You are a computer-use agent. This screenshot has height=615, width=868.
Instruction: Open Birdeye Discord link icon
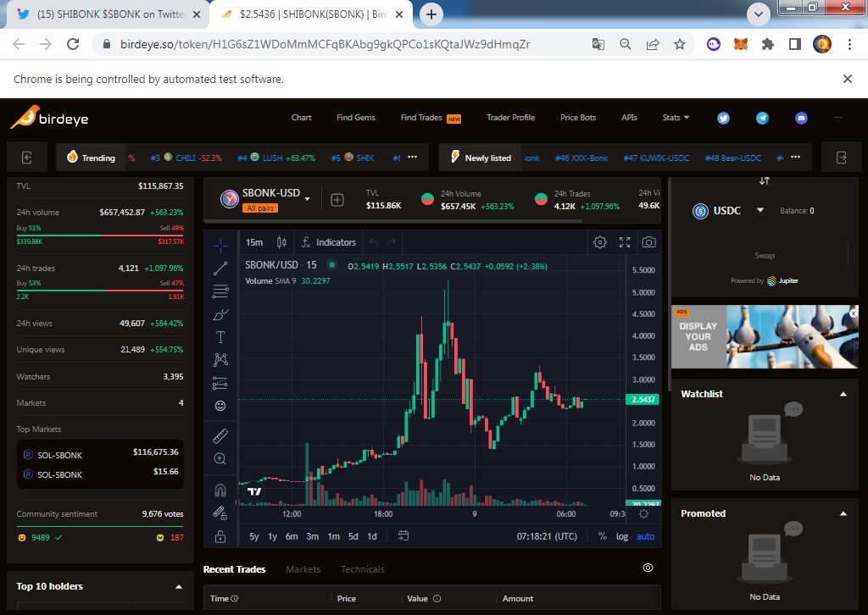click(801, 118)
